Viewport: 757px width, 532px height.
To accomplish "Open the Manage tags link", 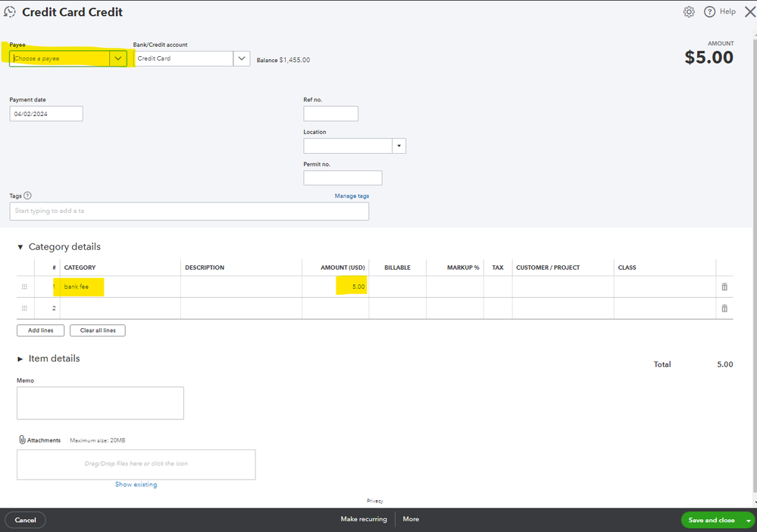I will tap(352, 196).
